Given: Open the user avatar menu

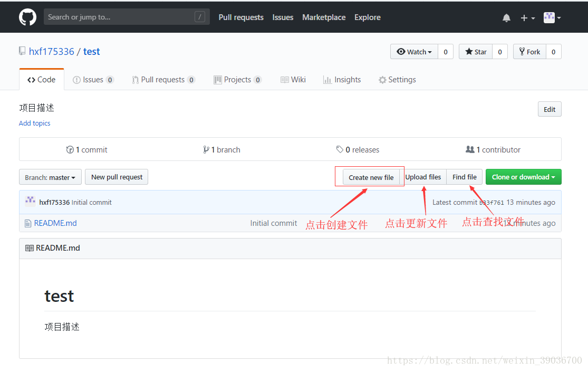Looking at the screenshot, I should coord(552,17).
